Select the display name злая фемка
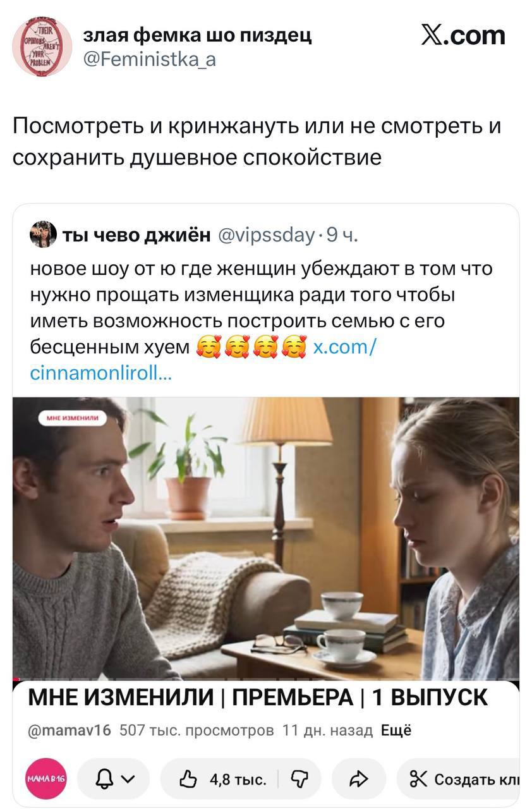This screenshot has width=532, height=809. pos(198,35)
